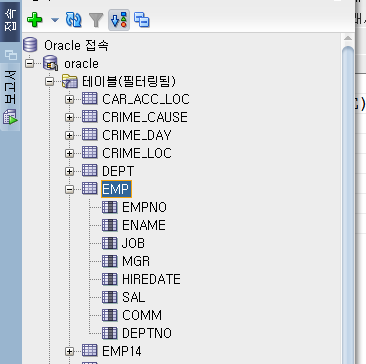Open the dropdown arrow beside the plus
366x364 pixels.
point(55,20)
